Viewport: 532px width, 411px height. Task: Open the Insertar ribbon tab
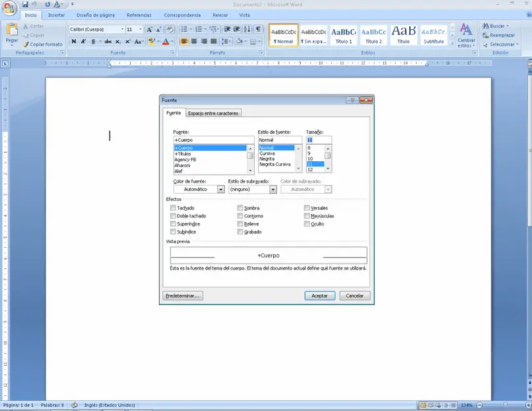(x=56, y=15)
